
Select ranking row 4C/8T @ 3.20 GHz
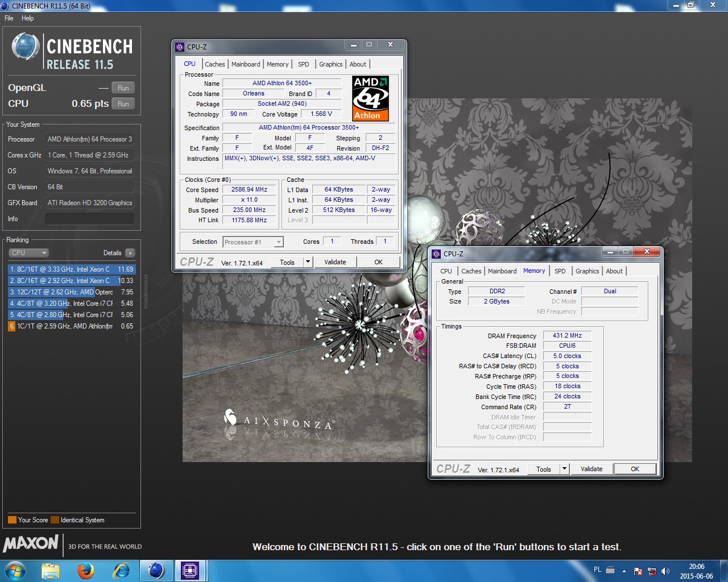click(x=72, y=304)
